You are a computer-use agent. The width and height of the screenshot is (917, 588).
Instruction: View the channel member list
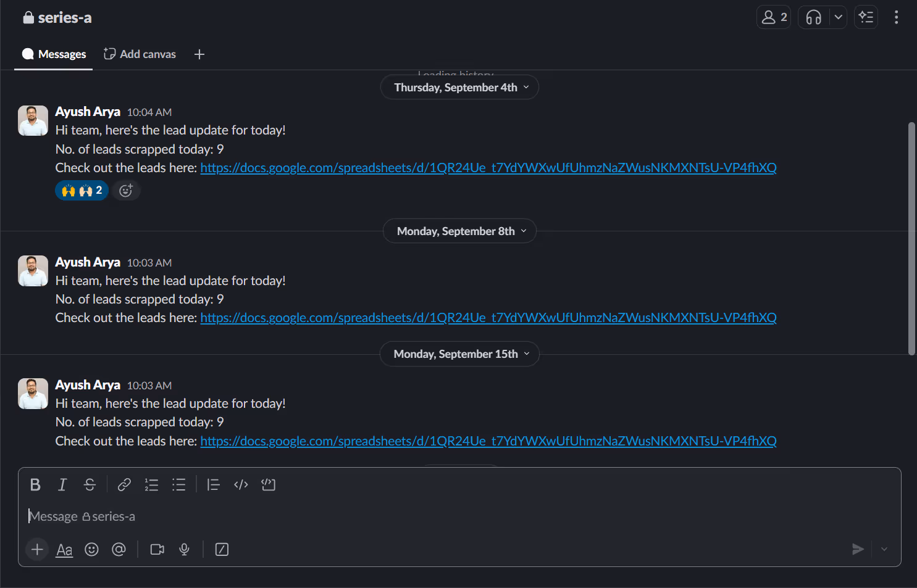tap(773, 17)
